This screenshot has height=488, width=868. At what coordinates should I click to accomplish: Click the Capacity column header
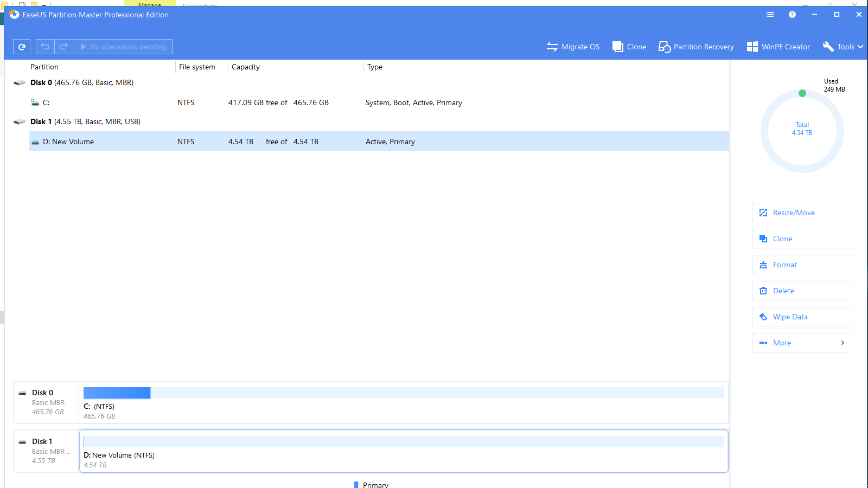[x=246, y=67]
